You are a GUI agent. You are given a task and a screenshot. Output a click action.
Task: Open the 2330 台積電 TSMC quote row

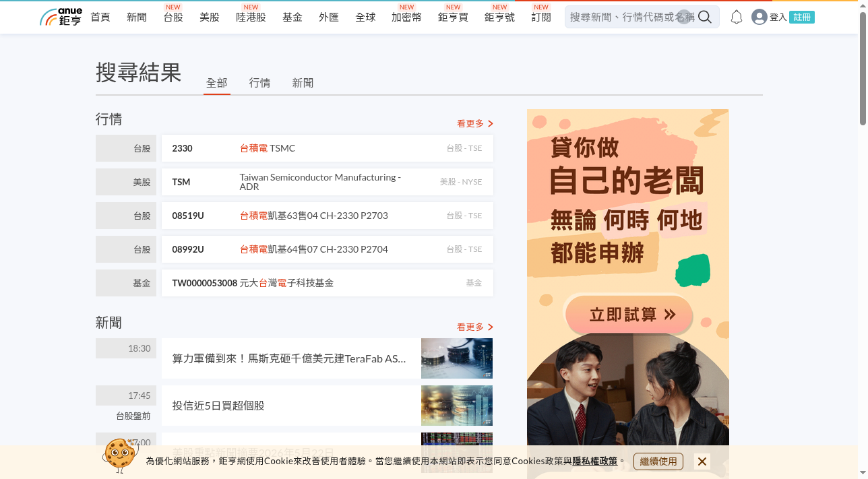pos(328,148)
